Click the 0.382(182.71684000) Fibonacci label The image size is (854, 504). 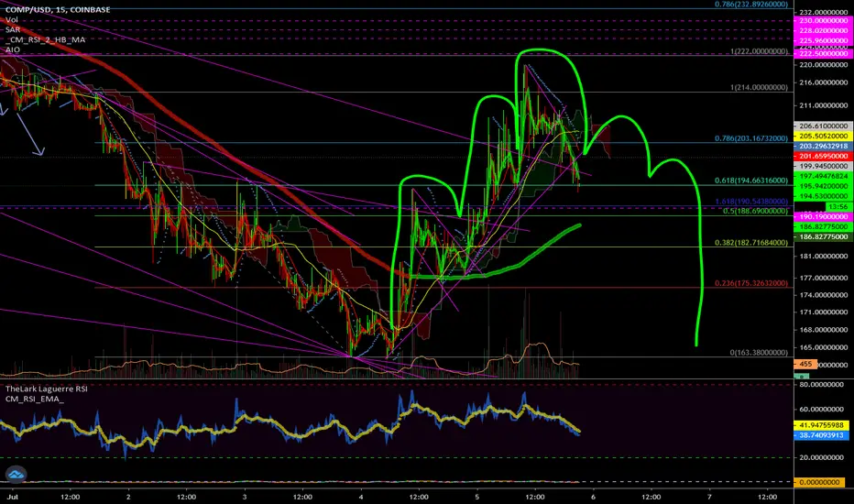click(x=751, y=243)
